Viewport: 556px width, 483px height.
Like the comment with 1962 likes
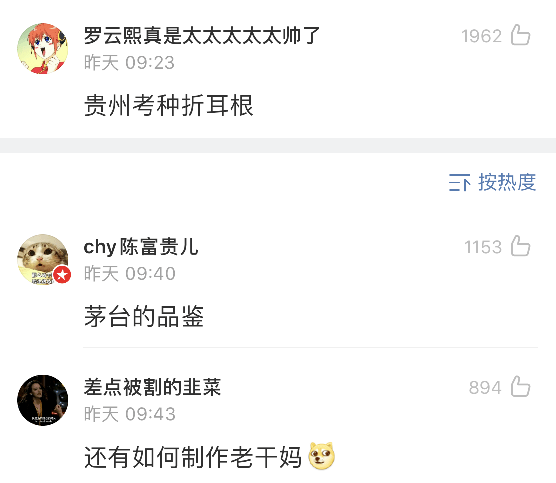coord(520,35)
